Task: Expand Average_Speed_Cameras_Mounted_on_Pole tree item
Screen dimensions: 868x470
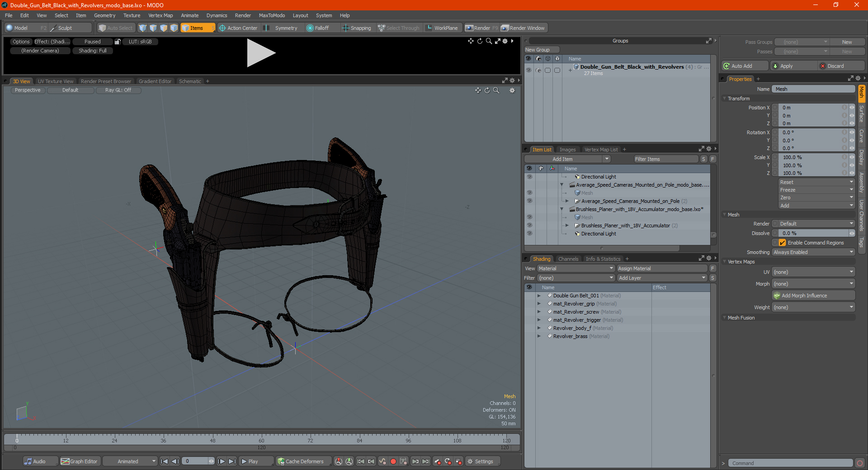Action: (567, 201)
